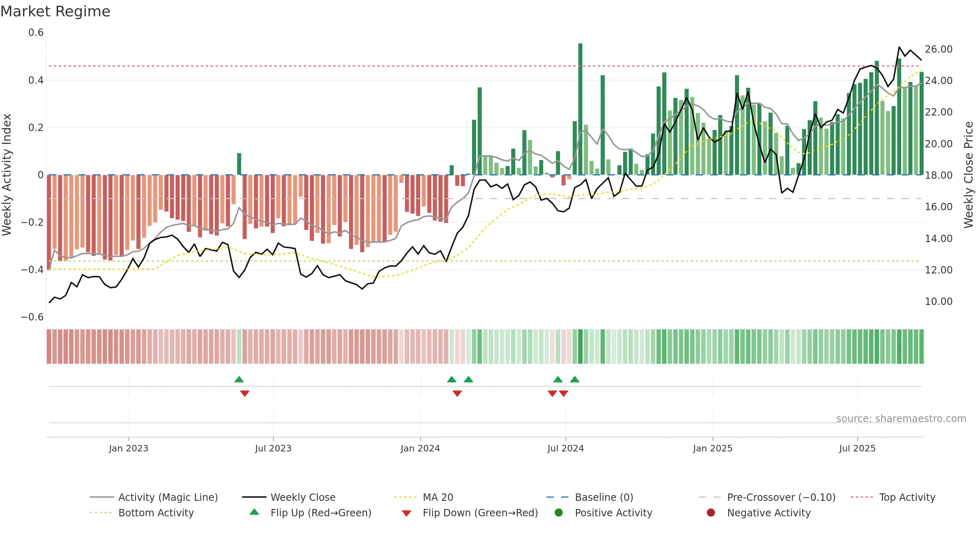The height and width of the screenshot is (551, 980).
Task: Toggle the Pre-Crossover (−0.10) legend entry
Action: tap(767, 497)
